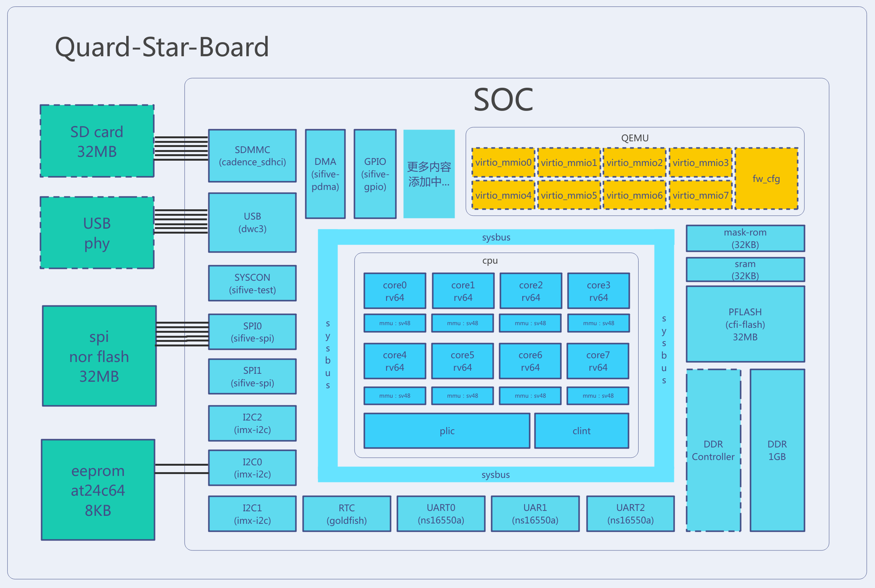Select the DMA sifive-pdma block
This screenshot has width=875, height=588.
pyautogui.click(x=325, y=174)
